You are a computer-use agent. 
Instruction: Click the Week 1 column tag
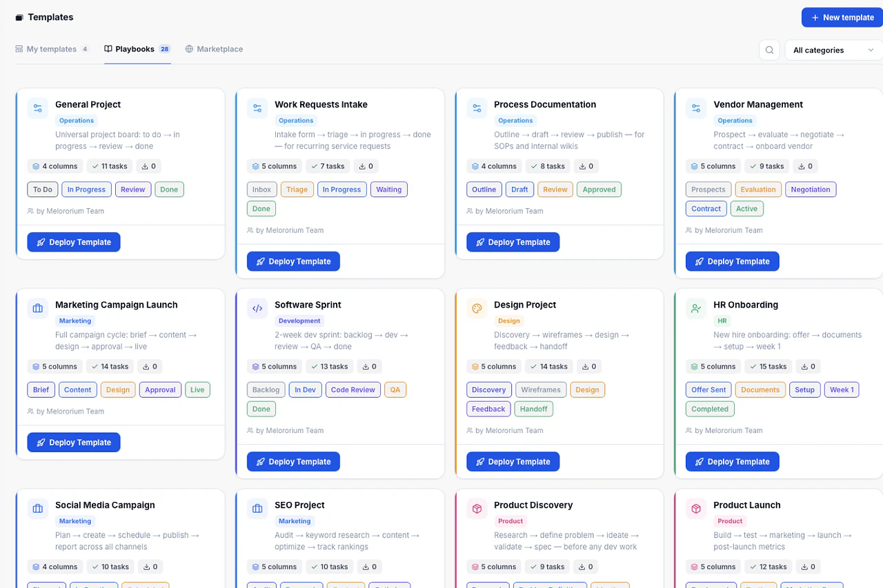pyautogui.click(x=842, y=390)
